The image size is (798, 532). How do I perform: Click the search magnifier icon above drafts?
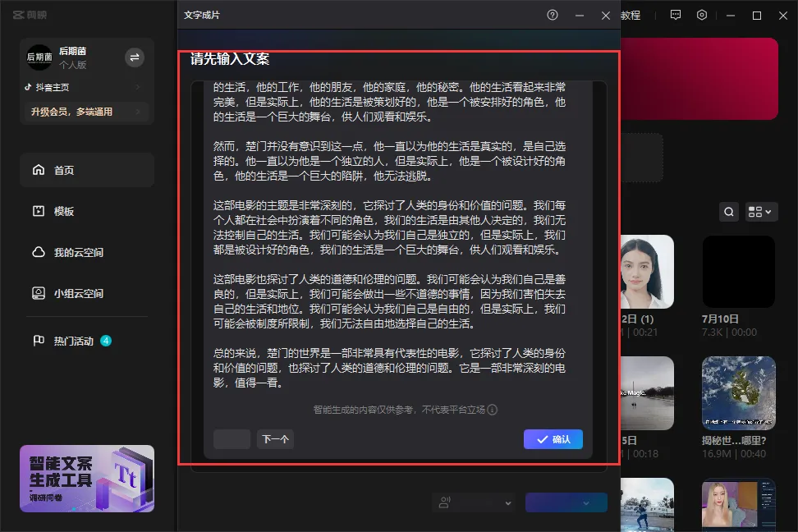point(729,212)
